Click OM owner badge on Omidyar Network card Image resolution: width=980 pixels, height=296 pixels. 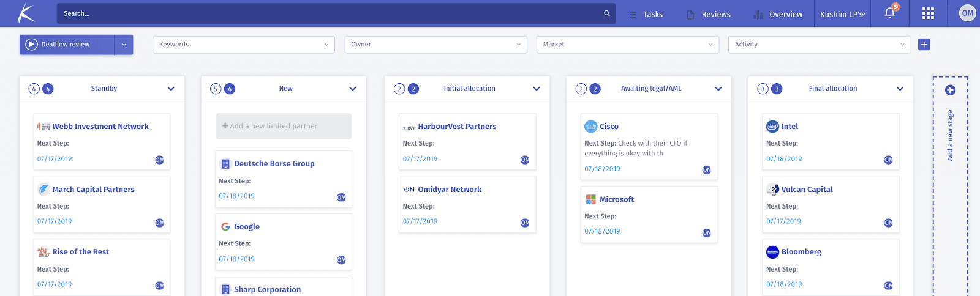point(525,223)
